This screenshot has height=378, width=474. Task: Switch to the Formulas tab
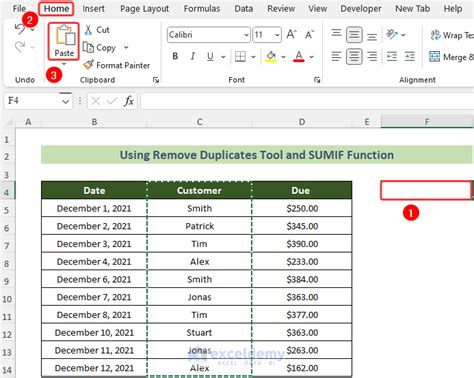coord(202,9)
